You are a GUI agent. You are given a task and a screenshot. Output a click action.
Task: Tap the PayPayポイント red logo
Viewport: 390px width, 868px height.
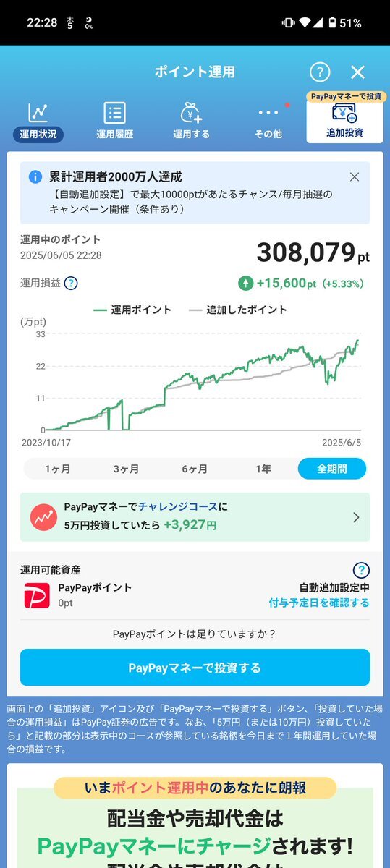point(36,595)
